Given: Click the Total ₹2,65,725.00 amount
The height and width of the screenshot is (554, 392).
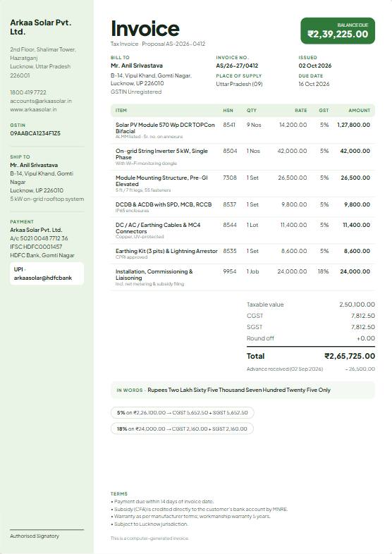Looking at the screenshot, I should 350,356.
